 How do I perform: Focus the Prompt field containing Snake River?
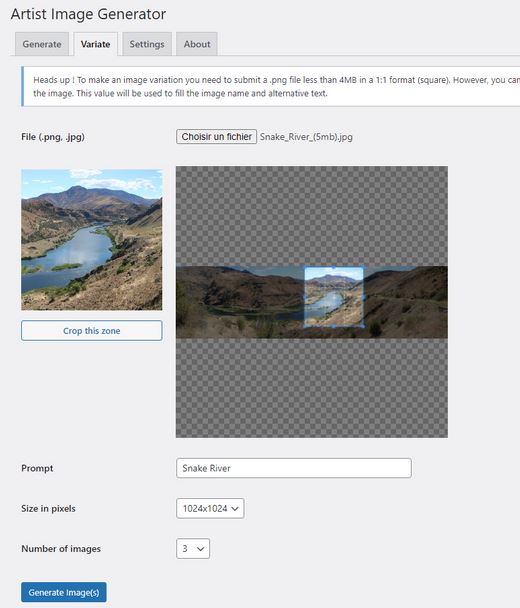294,468
